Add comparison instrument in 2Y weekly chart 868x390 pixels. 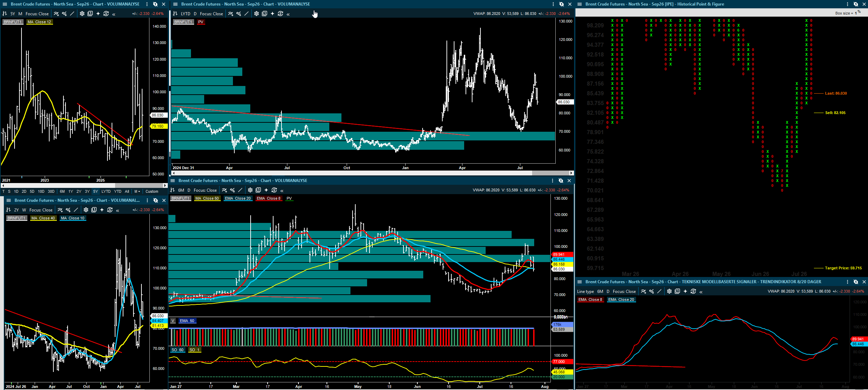point(68,210)
